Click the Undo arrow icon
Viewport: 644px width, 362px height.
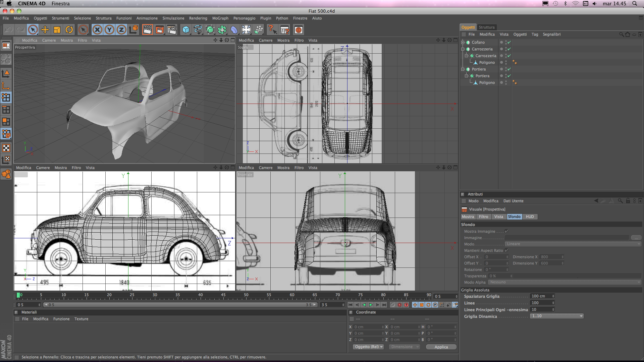pos(9,30)
